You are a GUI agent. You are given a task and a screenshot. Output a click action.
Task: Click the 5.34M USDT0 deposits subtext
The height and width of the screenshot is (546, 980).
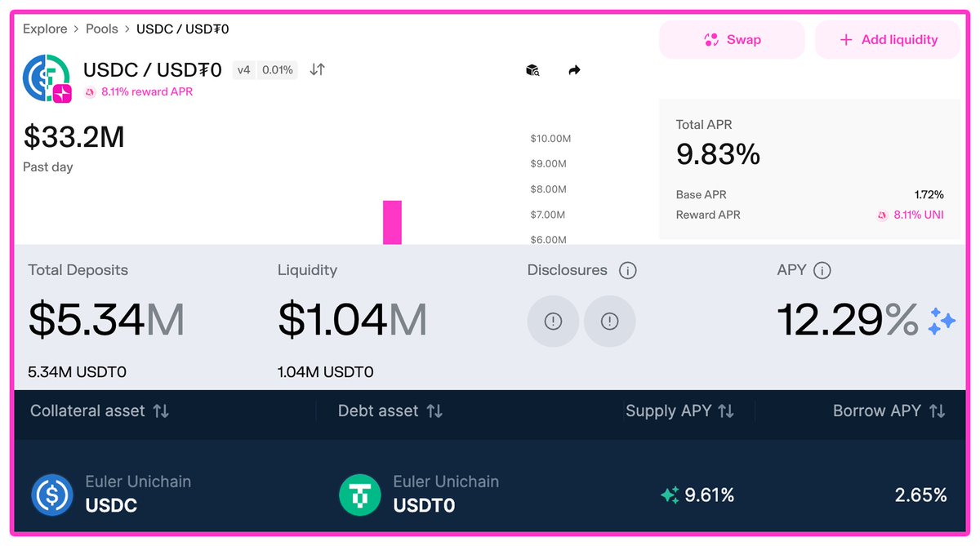pos(77,373)
